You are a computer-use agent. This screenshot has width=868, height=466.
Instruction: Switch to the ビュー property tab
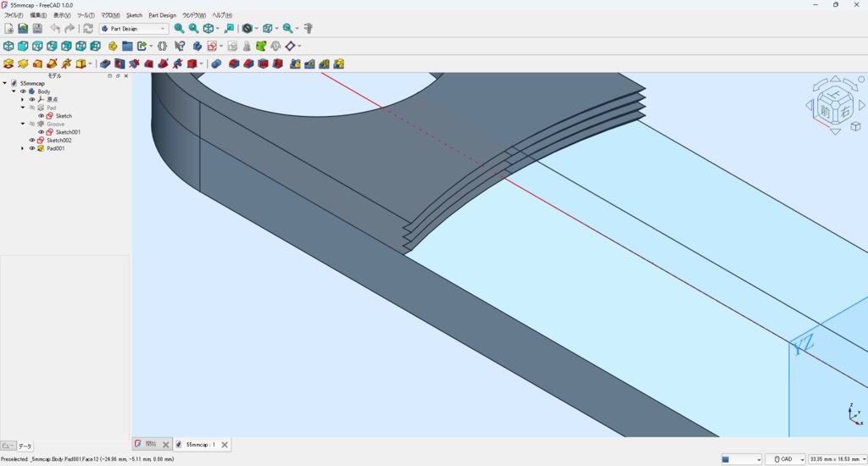[x=8, y=446]
